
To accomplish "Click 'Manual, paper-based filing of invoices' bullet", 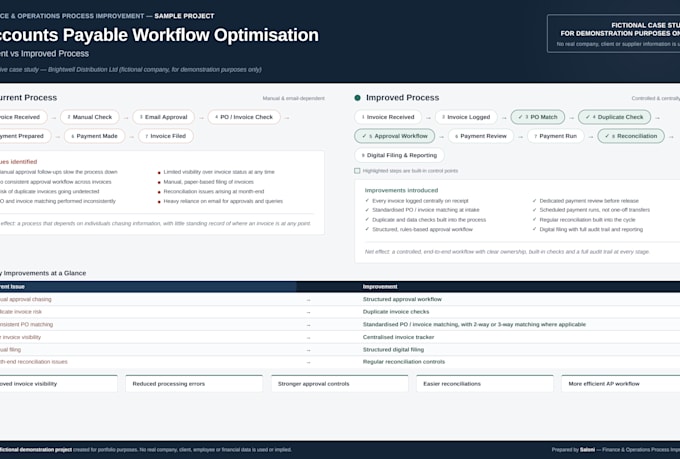I will [x=209, y=182].
